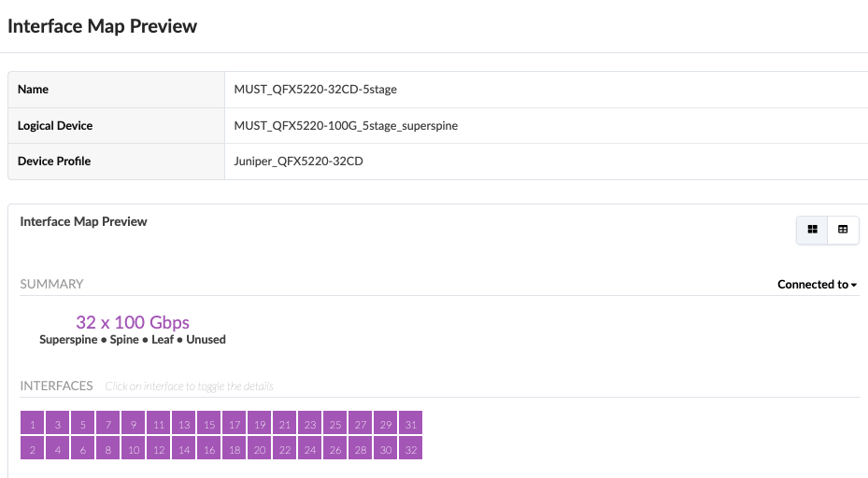Click interface port 28
This screenshot has width=868, height=478.
point(361,449)
